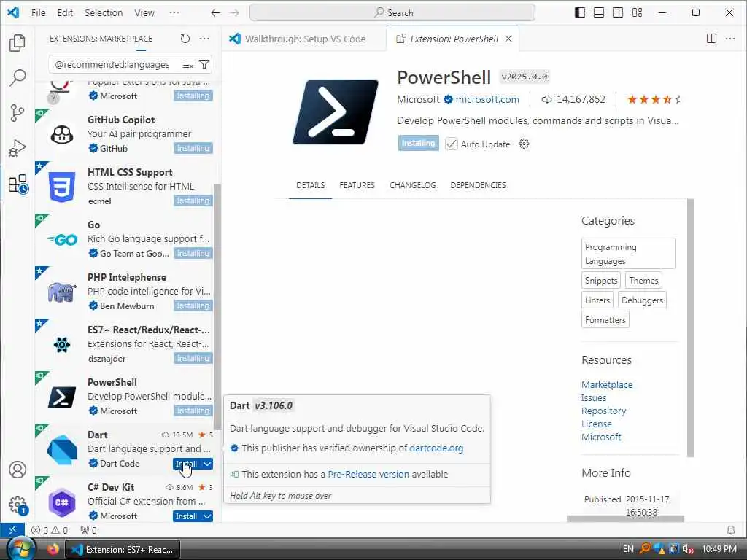Open the Run and Debug view
Image resolution: width=747 pixels, height=560 pixels.
coord(18,148)
